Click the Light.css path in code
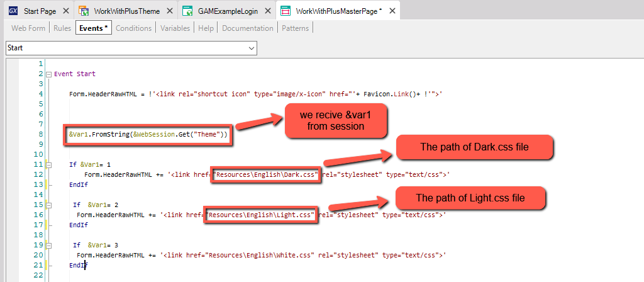This screenshot has width=644, height=282. (x=260, y=215)
